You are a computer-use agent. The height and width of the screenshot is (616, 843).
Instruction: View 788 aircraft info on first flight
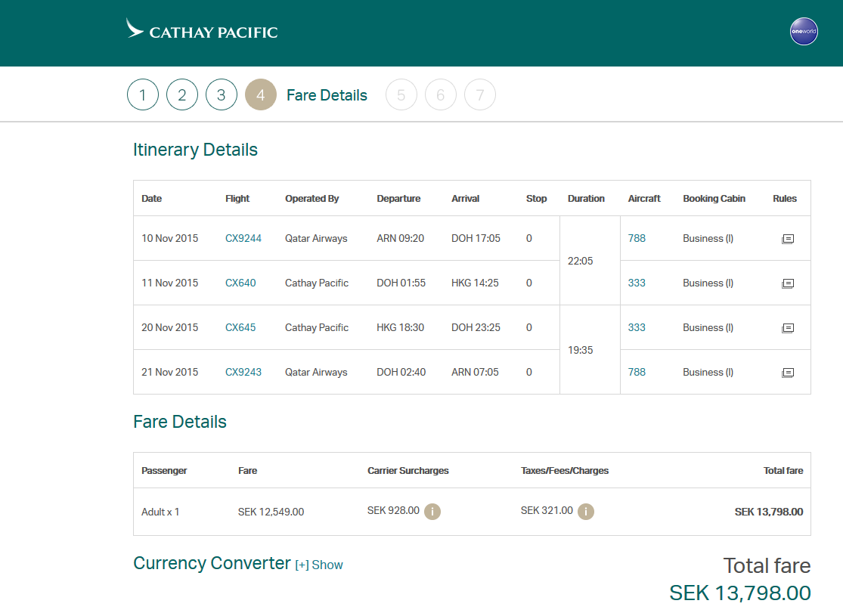tap(637, 238)
